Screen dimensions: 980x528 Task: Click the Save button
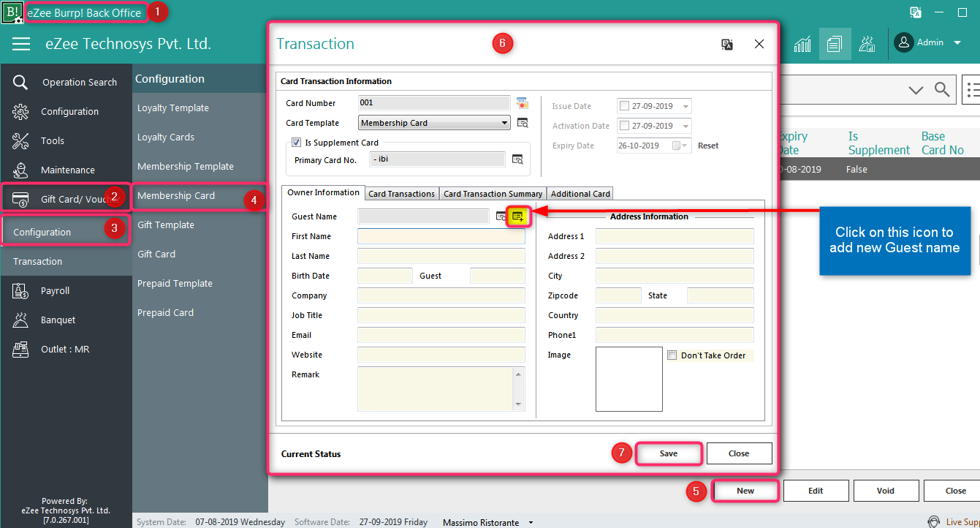(x=669, y=453)
